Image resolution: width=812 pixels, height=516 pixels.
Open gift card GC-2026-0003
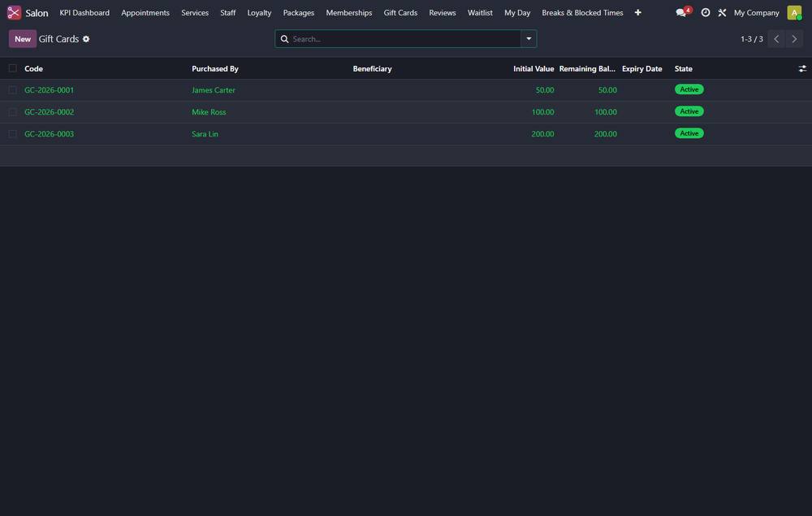pyautogui.click(x=50, y=133)
